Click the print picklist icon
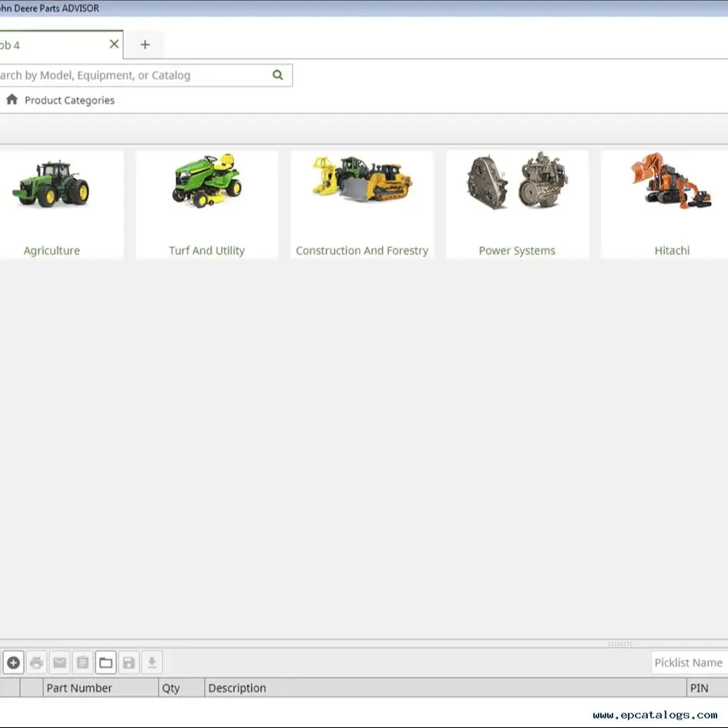This screenshot has width=728, height=728. tap(36, 663)
